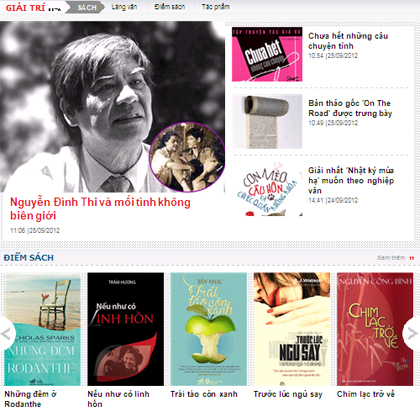The height and width of the screenshot is (417, 420).
Task: Click the pink Chưa hết book thumbnail
Action: coord(267,54)
